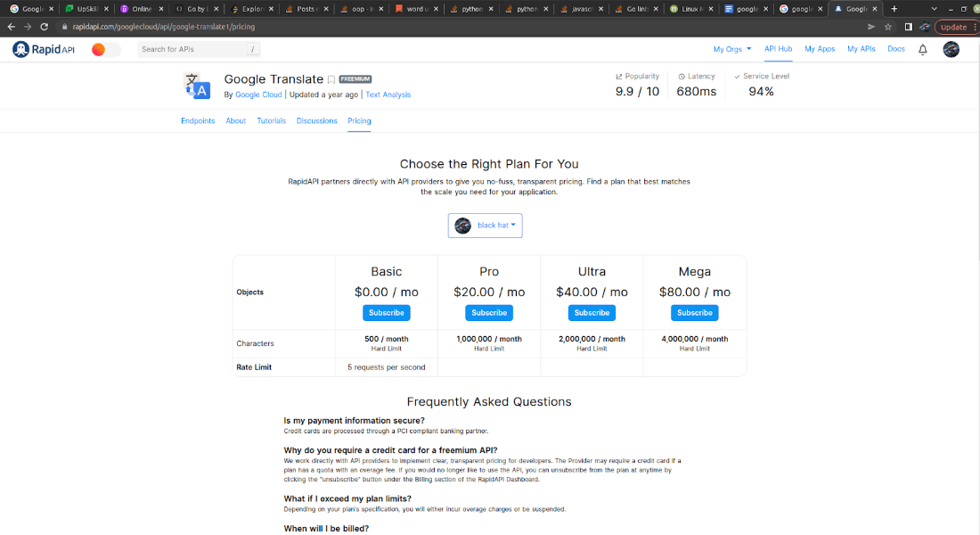Open the My Orgs dropdown
980x535 pixels.
click(731, 49)
